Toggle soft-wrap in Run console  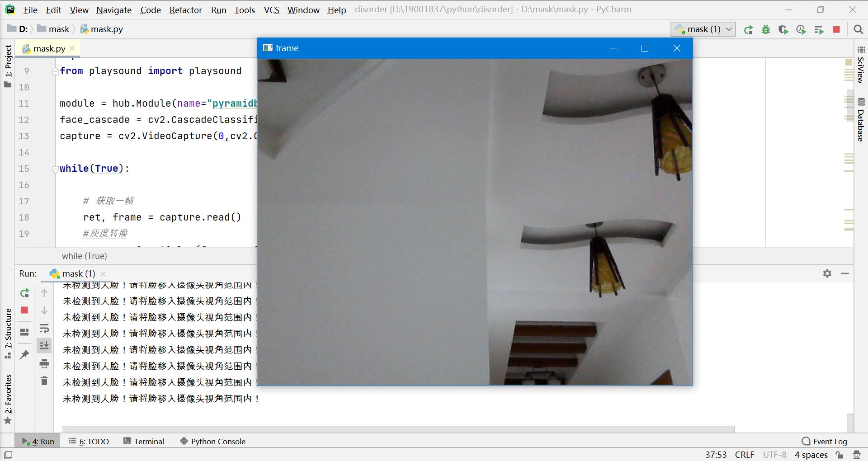44,328
